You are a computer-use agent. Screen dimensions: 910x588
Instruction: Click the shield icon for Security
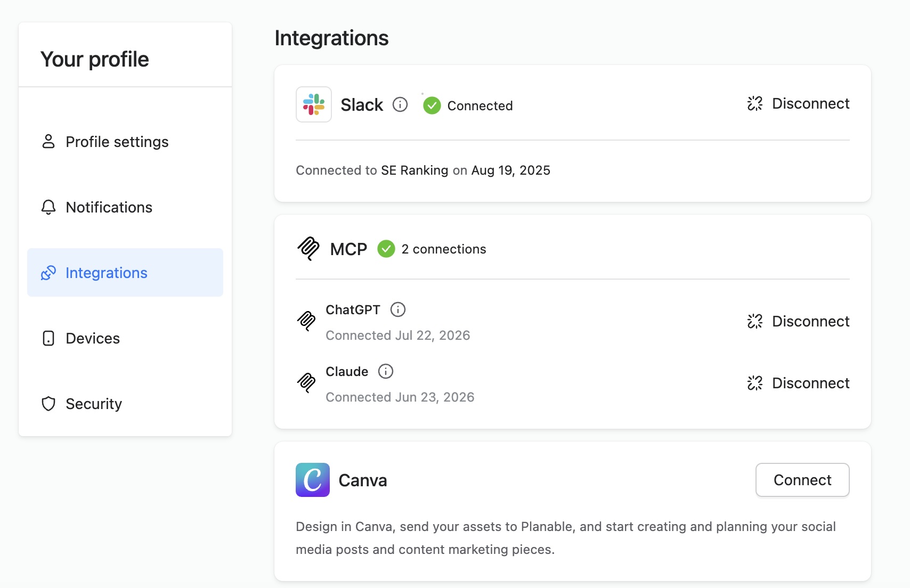coord(48,404)
